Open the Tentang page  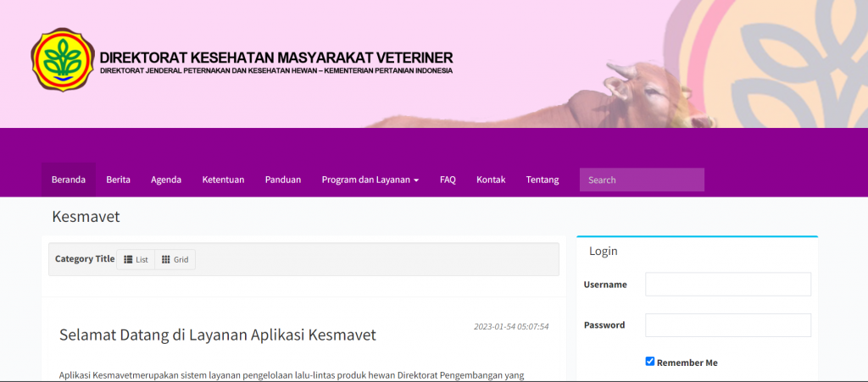pyautogui.click(x=542, y=180)
